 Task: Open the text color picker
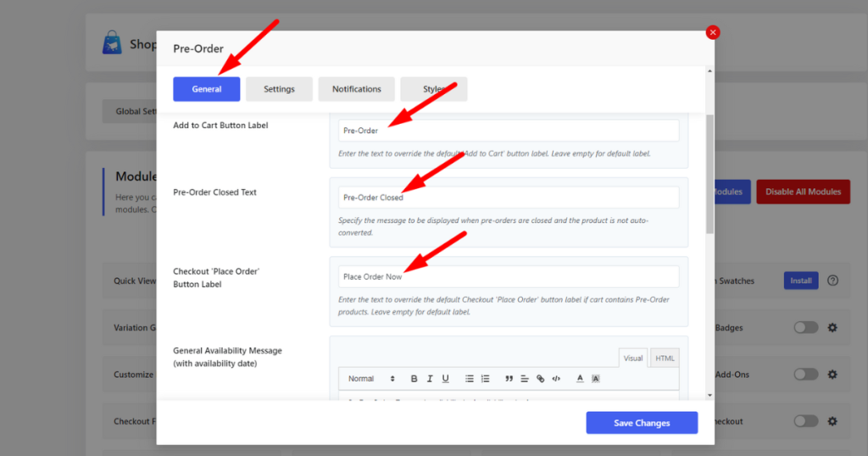(x=580, y=379)
